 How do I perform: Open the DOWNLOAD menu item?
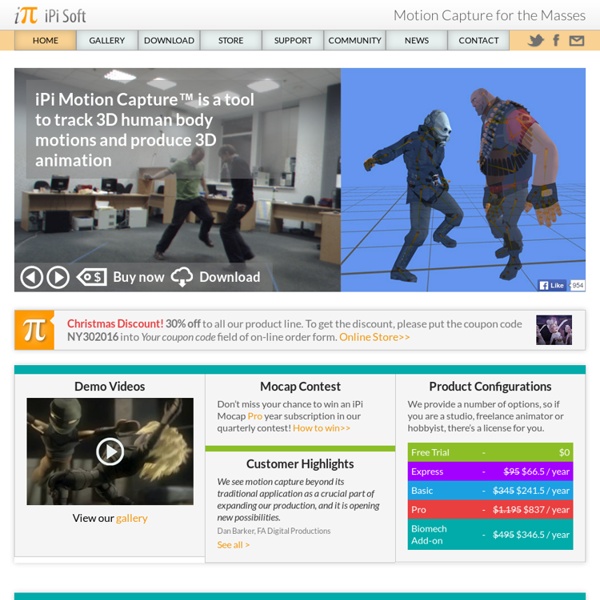point(169,40)
